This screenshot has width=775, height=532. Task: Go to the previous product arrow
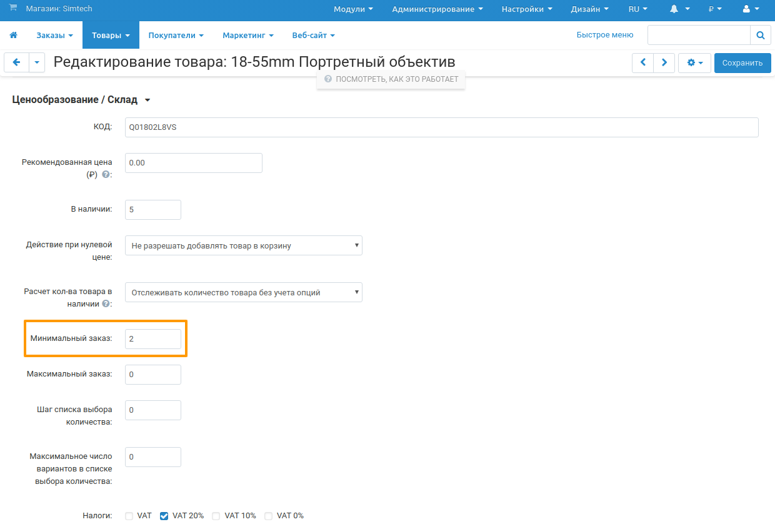pyautogui.click(x=642, y=62)
